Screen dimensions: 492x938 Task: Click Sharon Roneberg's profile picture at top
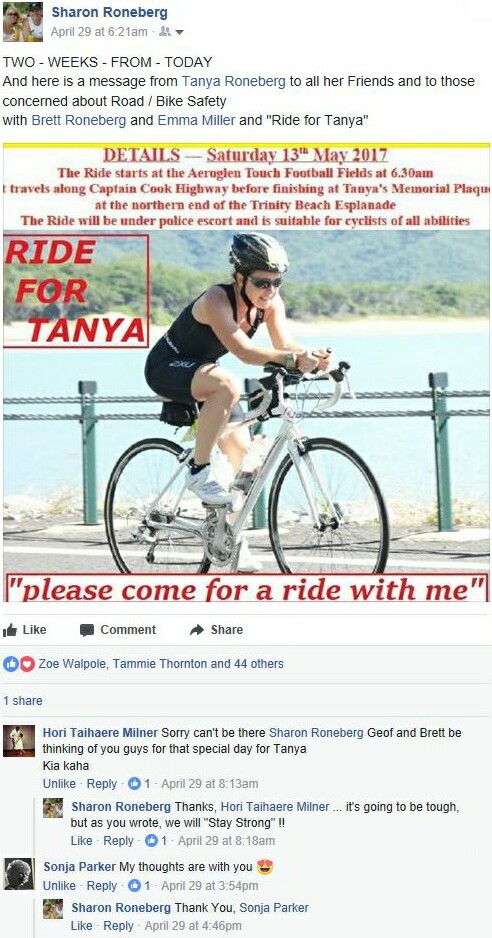pyautogui.click(x=23, y=22)
